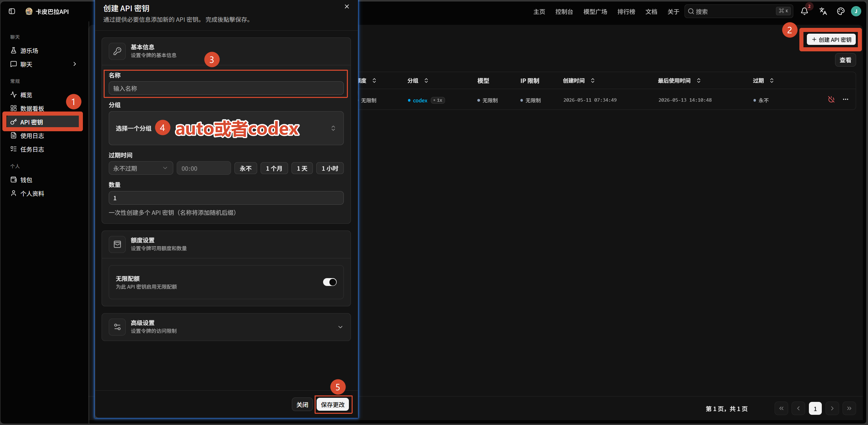Click the 卡皮巴拉API logo avatar

29,11
